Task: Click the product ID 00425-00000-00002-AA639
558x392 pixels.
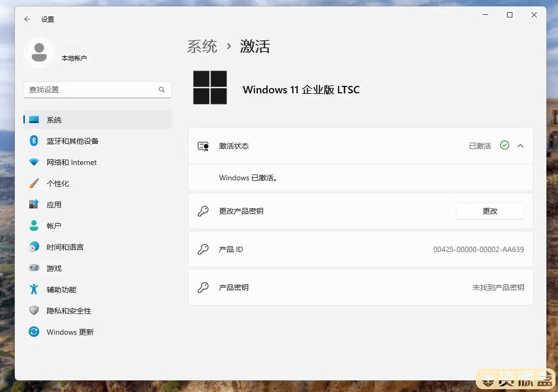Action: point(478,249)
